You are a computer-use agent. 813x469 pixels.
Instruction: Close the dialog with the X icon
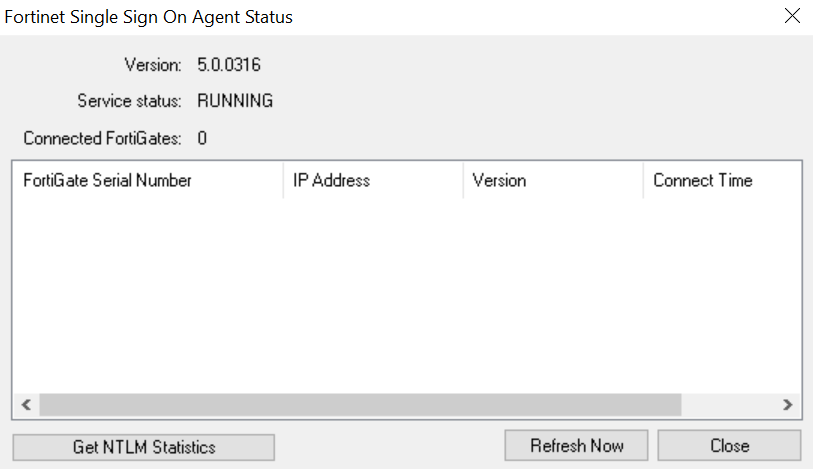point(792,16)
